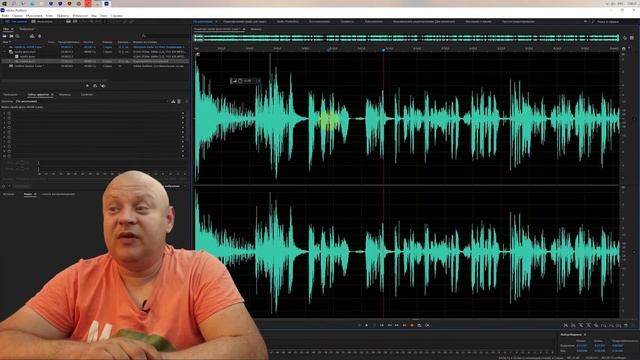Click the trash icon in Files panel
This screenshot has height=360, width=640.
tap(40, 36)
